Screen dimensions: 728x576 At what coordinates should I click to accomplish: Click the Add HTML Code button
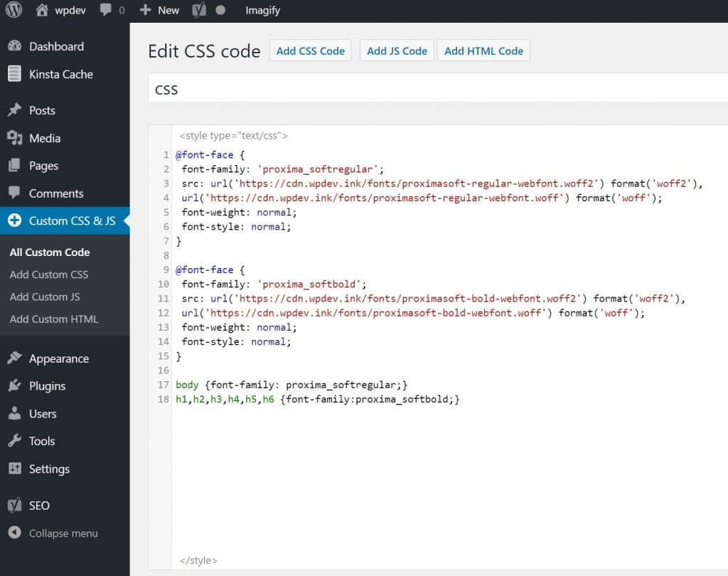point(483,50)
